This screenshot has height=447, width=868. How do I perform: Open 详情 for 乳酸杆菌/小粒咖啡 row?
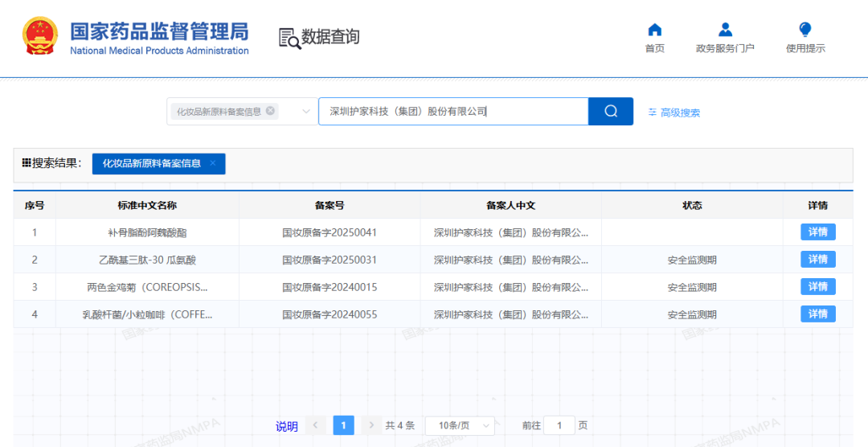[817, 314]
